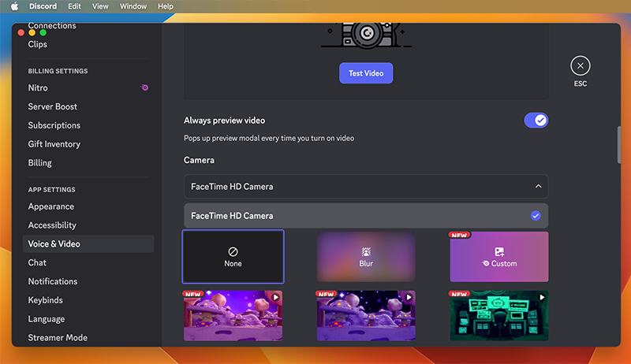Click the ESC close circle icon
The height and width of the screenshot is (364, 631).
click(x=580, y=66)
